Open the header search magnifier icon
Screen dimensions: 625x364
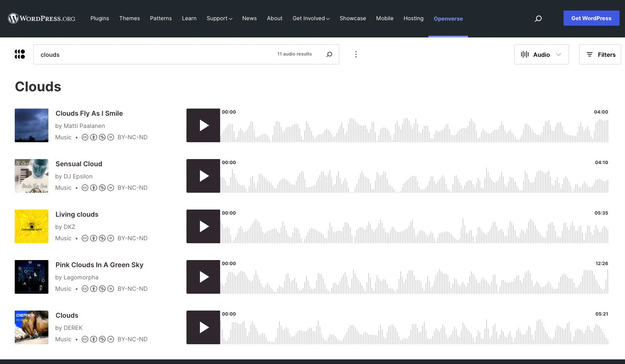538,19
